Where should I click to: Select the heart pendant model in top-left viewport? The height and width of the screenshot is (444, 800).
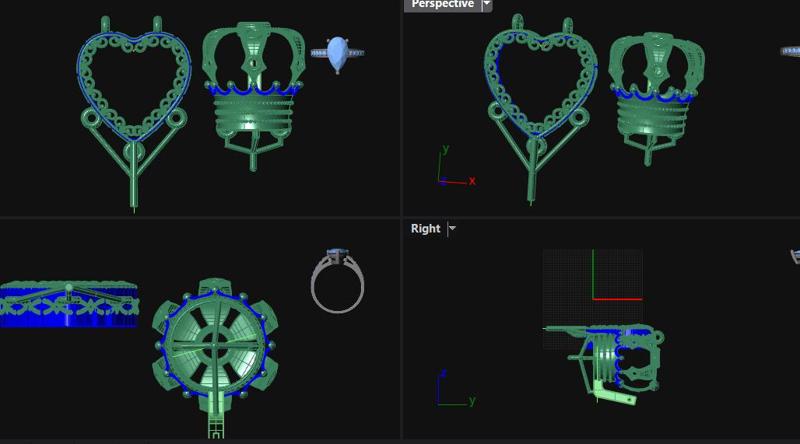click(134, 113)
